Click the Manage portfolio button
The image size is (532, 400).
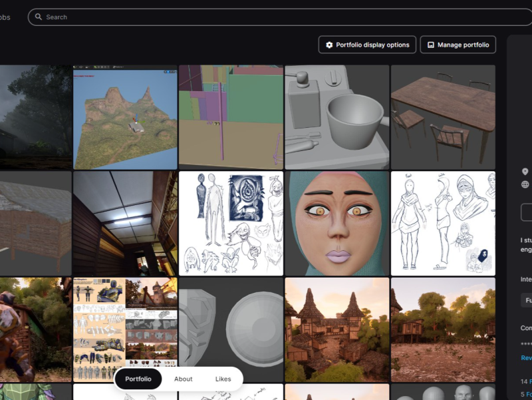(x=458, y=45)
